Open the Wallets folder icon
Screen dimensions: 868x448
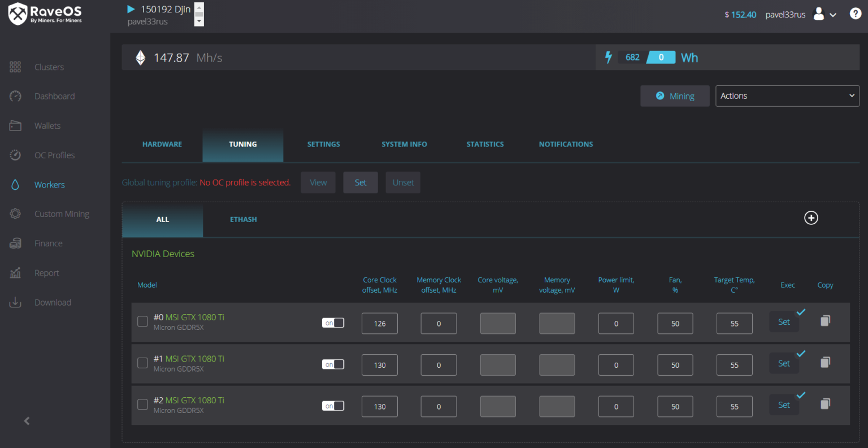tap(15, 126)
